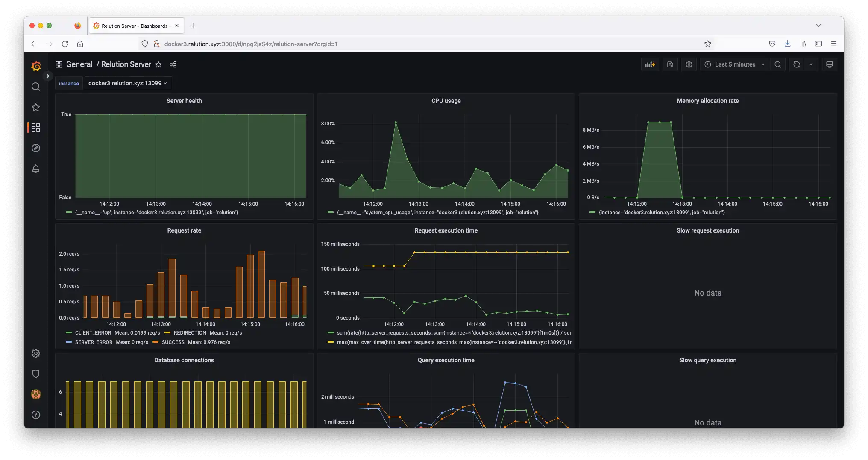The height and width of the screenshot is (460, 868).
Task: Share the dashboard using the share icon
Action: (x=173, y=64)
